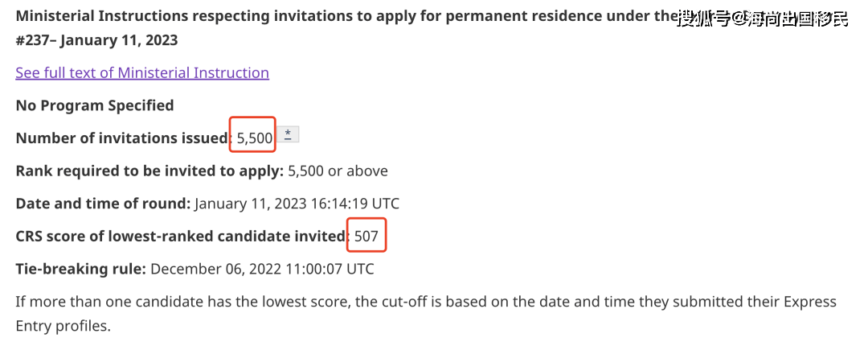This screenshot has width=868, height=346.
Task: Select the No Program Specified text
Action: [95, 105]
